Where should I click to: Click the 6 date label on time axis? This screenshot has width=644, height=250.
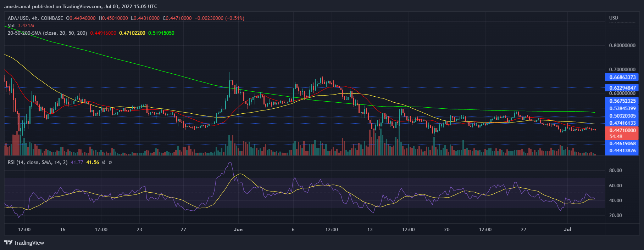point(293,229)
